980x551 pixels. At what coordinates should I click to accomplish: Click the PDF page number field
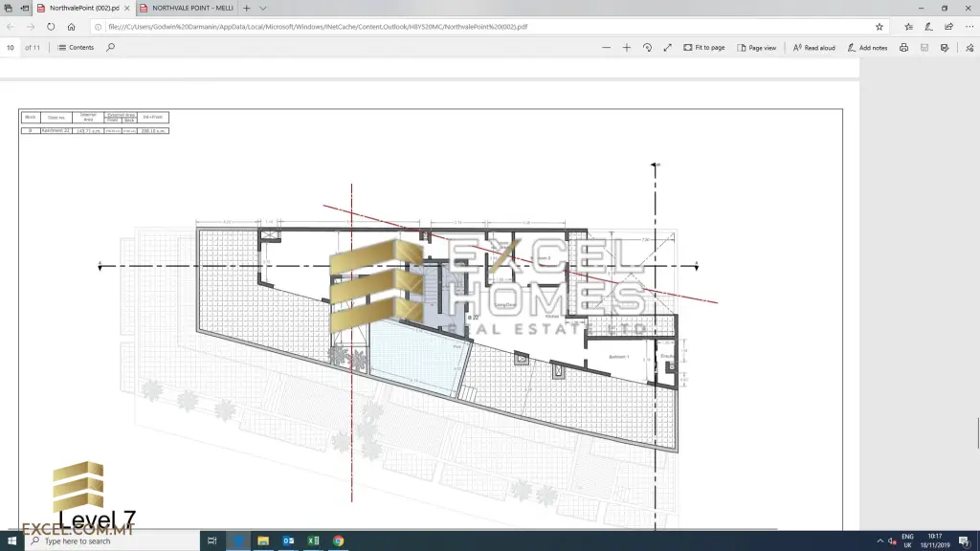click(x=11, y=47)
